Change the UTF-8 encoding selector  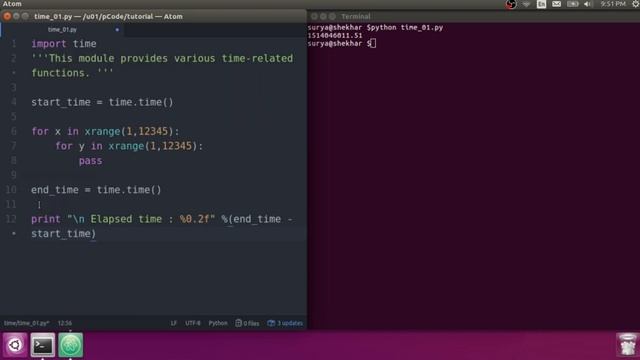pyautogui.click(x=193, y=323)
